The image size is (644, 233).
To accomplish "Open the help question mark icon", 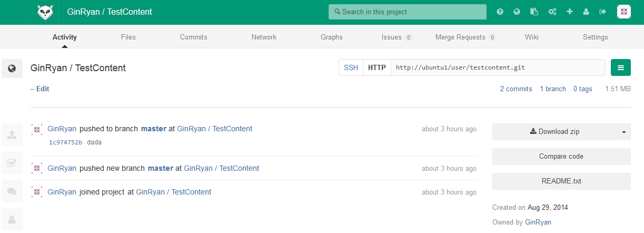I will coord(500,12).
